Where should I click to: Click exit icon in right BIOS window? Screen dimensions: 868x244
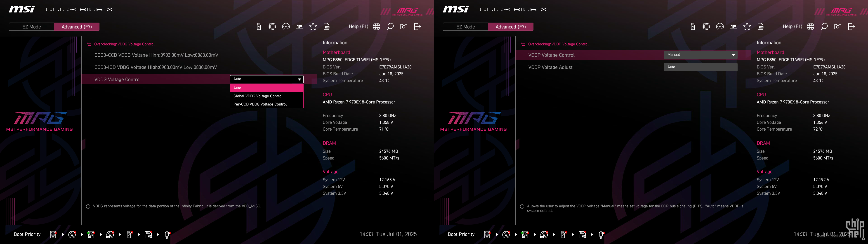point(851,27)
